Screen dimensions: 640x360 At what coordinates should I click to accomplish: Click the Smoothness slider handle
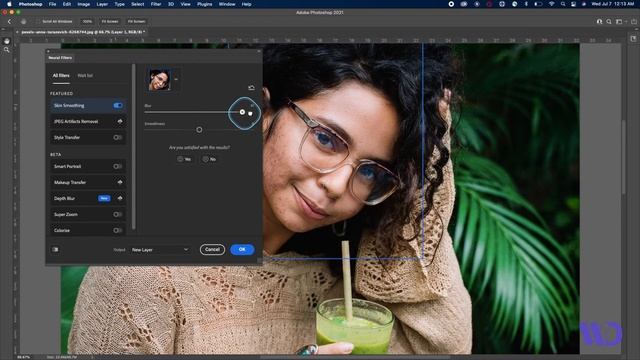coord(199,130)
